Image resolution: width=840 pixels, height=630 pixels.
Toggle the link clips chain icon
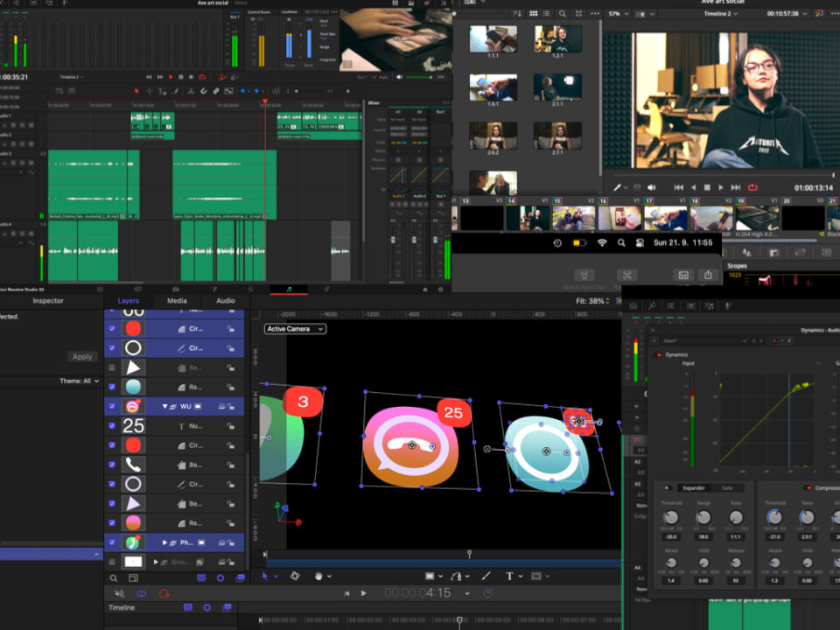click(x=216, y=91)
